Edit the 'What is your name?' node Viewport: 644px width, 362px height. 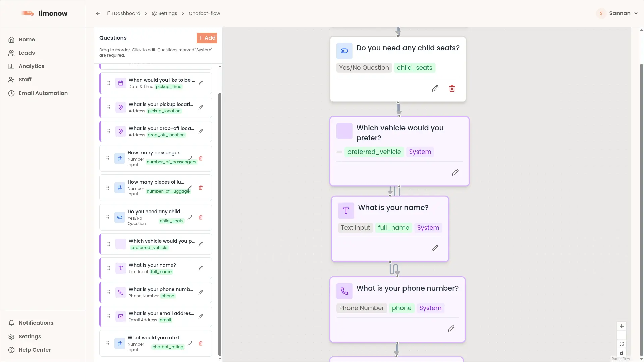pyautogui.click(x=435, y=248)
